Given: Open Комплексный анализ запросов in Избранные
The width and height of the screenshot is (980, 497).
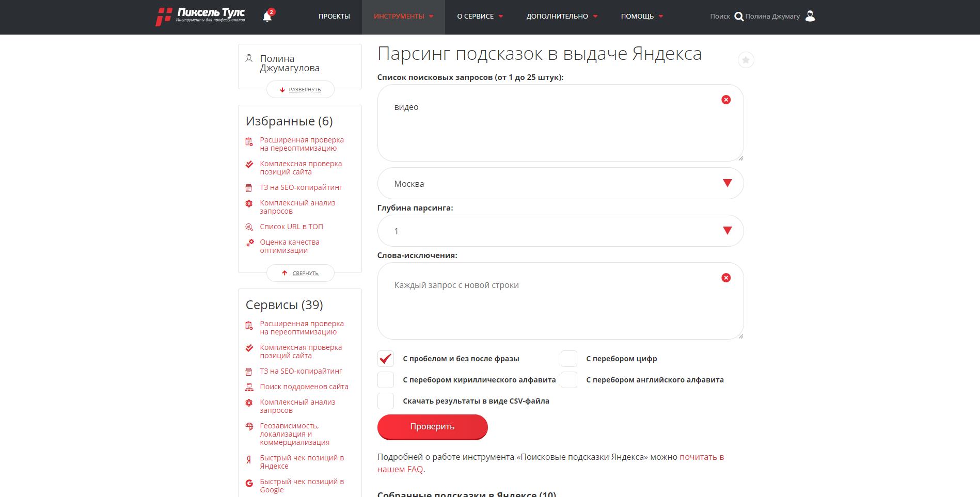Looking at the screenshot, I should tap(297, 207).
